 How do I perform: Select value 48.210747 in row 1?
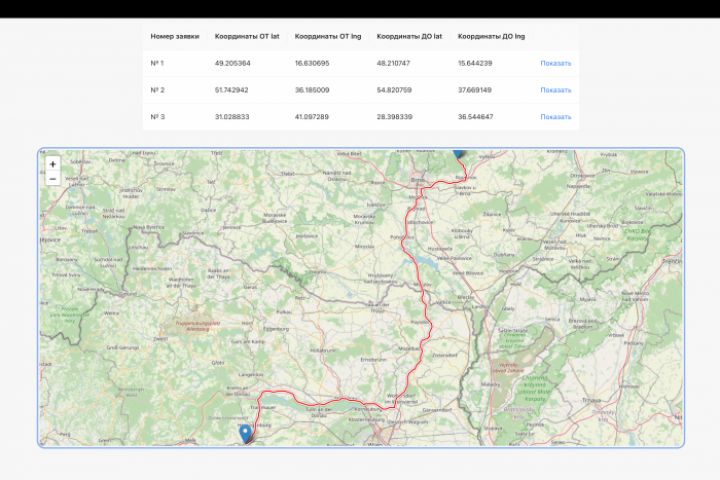pos(393,63)
